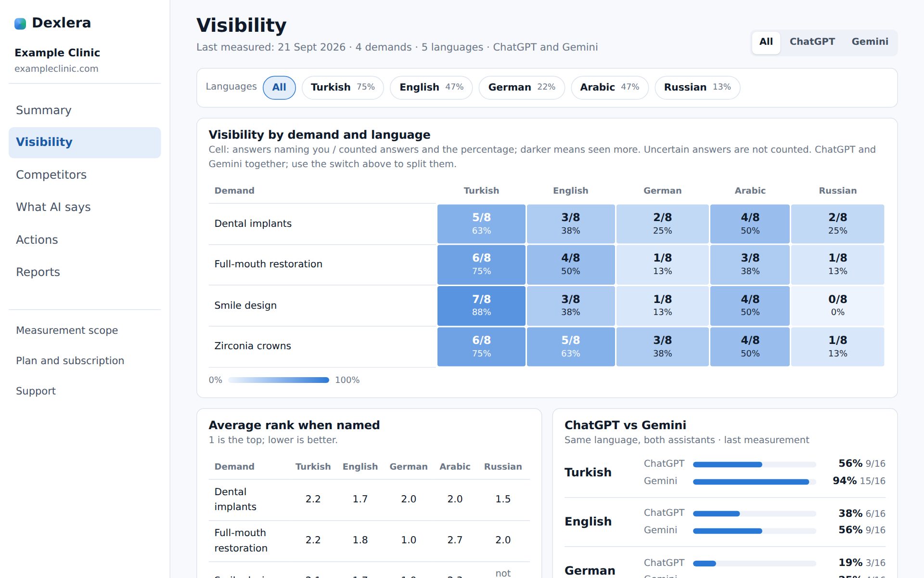The image size is (924, 578).
Task: Click Dental implants Russian rank 1.5
Action: pyautogui.click(x=503, y=499)
